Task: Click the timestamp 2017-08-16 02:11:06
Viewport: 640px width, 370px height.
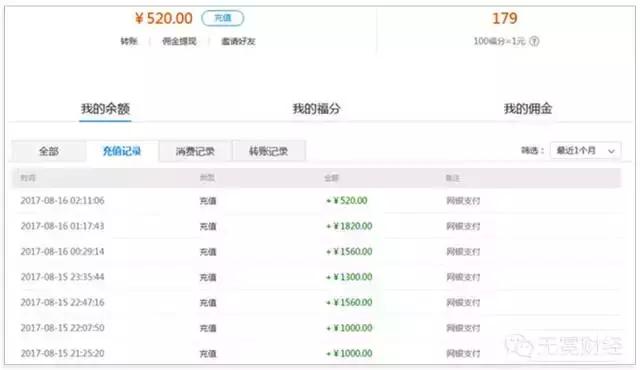Action: (62, 201)
